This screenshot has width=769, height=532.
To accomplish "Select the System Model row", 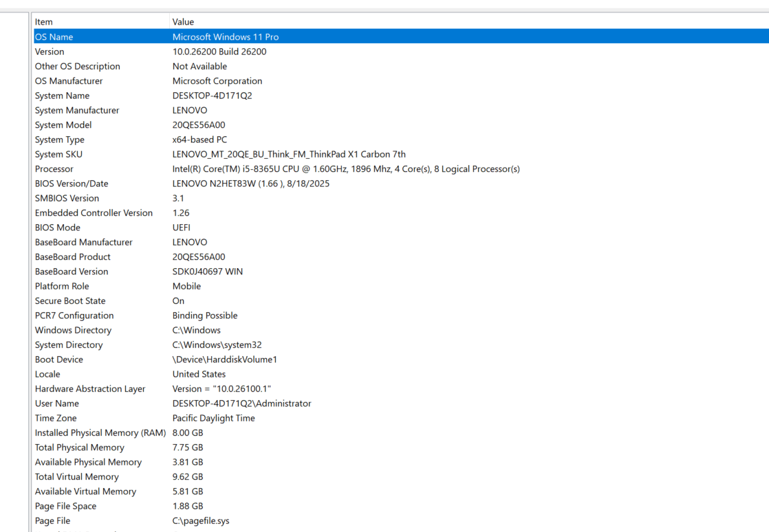I will coord(401,125).
